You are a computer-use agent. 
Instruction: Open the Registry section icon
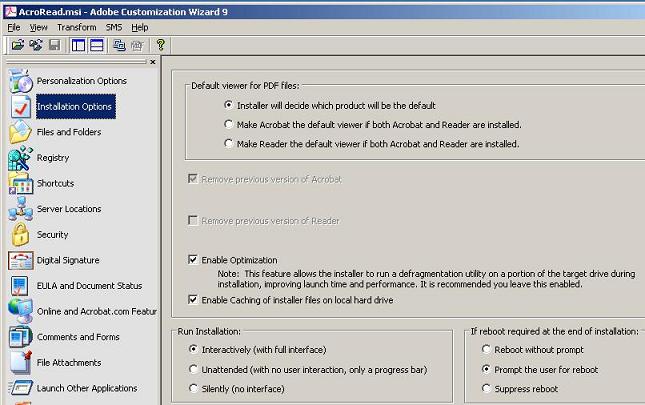tap(20, 158)
